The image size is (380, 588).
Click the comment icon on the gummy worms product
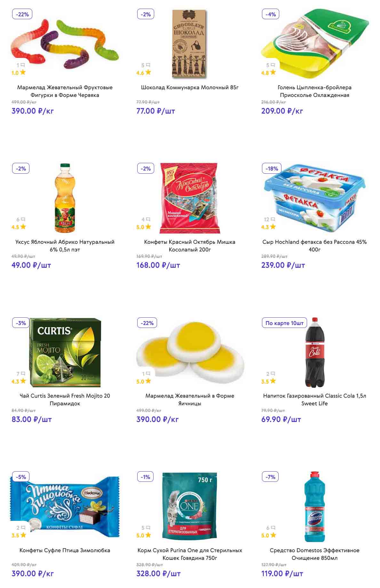[x=23, y=65]
